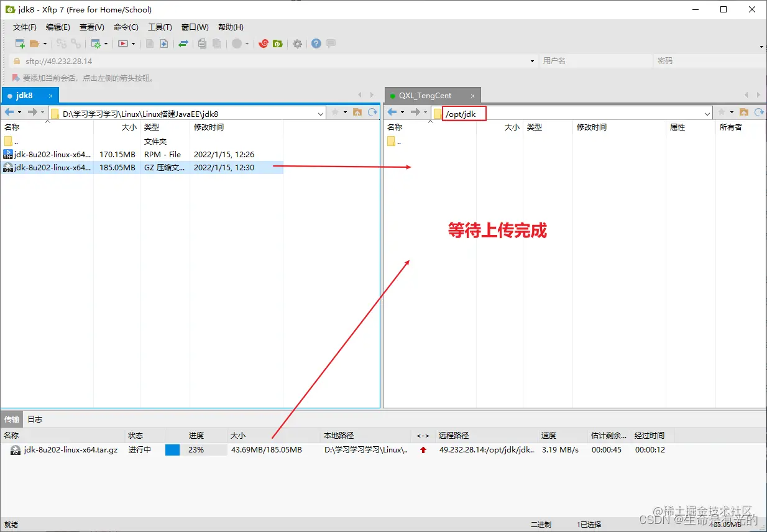Sort local files by 大小 column
The width and height of the screenshot is (767, 532).
click(x=117, y=127)
